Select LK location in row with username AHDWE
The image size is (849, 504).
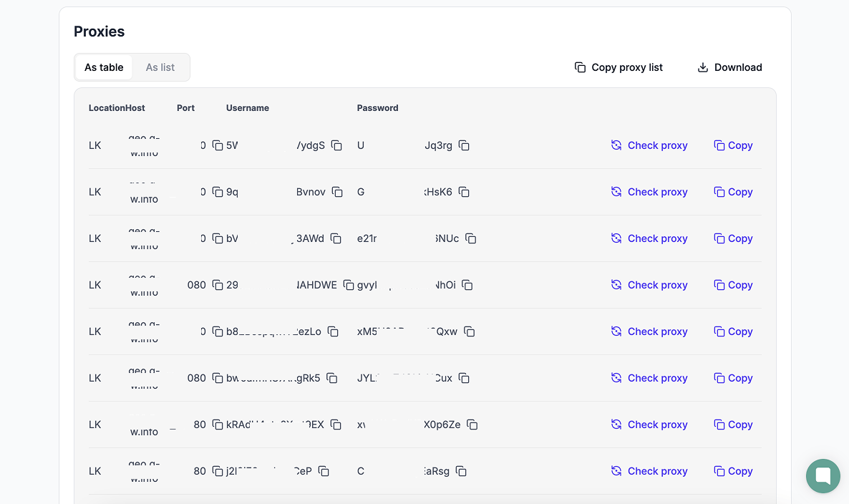point(94,286)
